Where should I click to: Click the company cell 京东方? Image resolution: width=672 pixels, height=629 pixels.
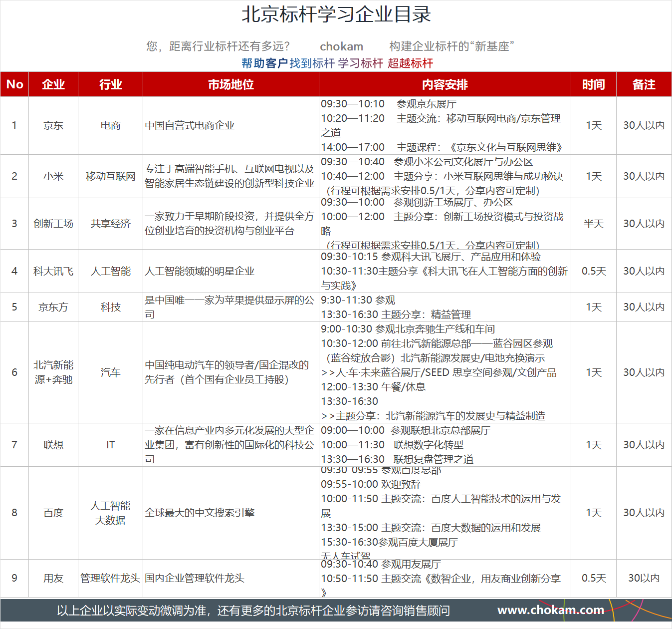click(53, 307)
